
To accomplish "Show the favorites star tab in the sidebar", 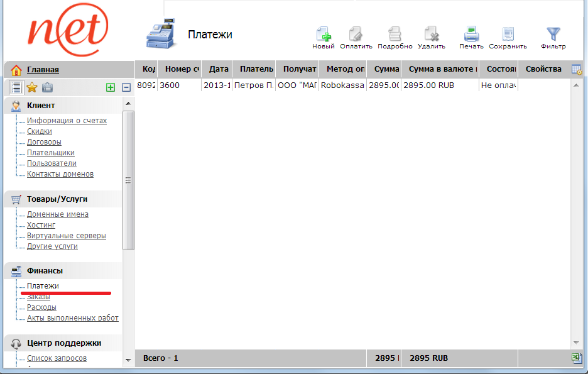I will point(31,87).
